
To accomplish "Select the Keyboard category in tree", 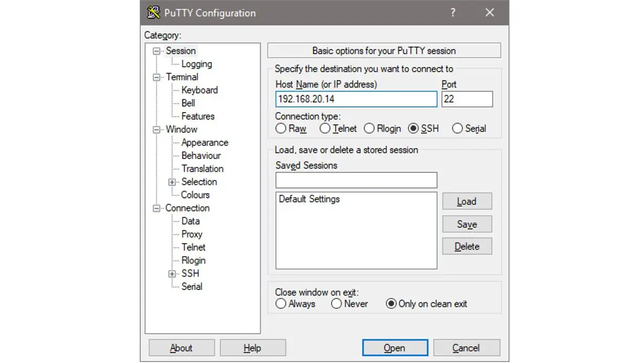I will [x=199, y=90].
